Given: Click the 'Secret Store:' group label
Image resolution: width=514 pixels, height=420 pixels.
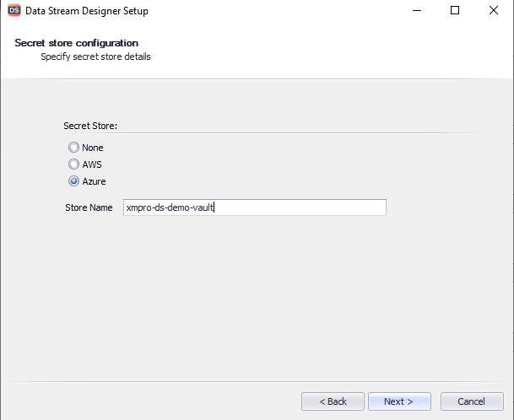Looking at the screenshot, I should [x=90, y=126].
